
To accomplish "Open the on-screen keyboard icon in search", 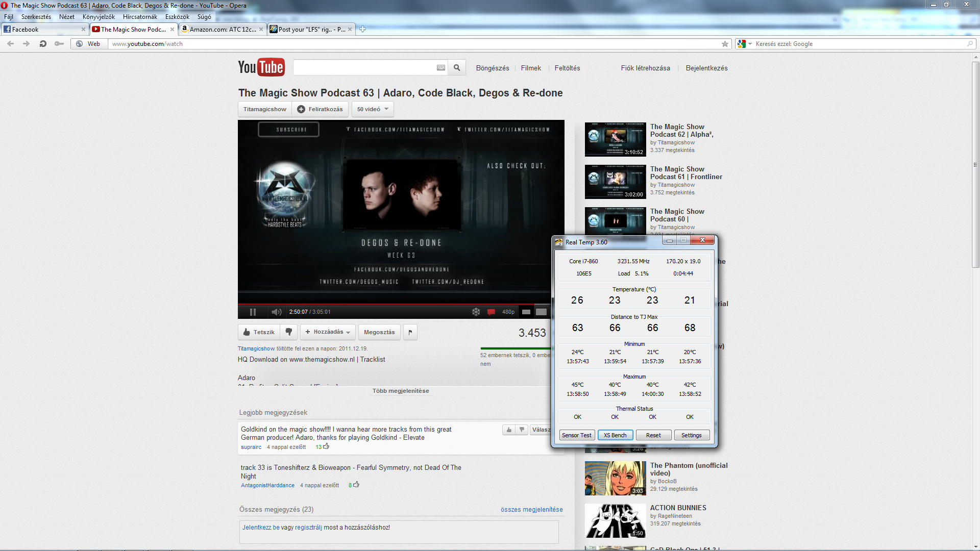I will pyautogui.click(x=441, y=68).
